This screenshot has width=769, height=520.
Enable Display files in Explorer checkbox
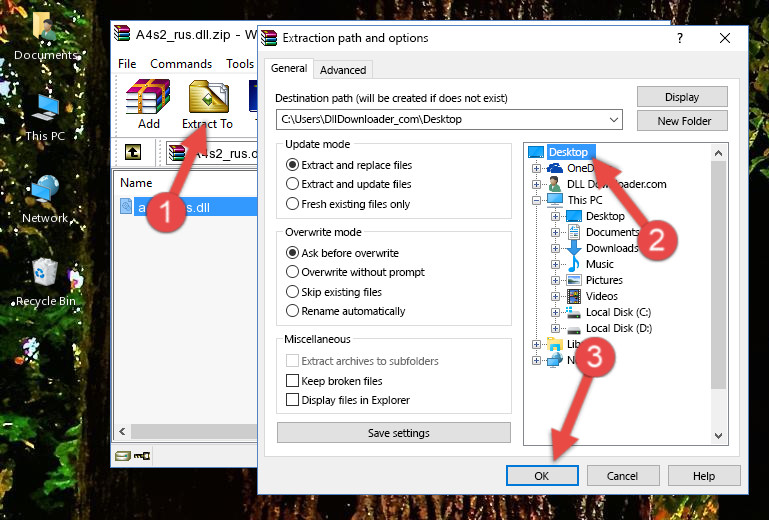(292, 400)
